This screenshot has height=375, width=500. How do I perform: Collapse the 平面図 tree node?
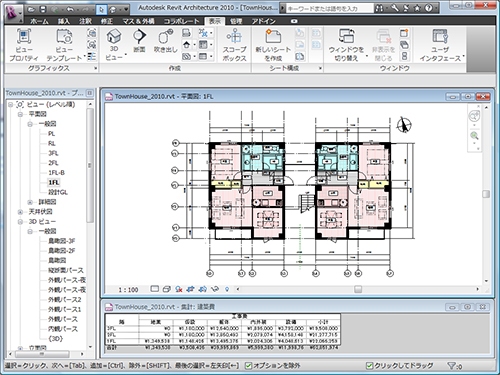coord(20,114)
